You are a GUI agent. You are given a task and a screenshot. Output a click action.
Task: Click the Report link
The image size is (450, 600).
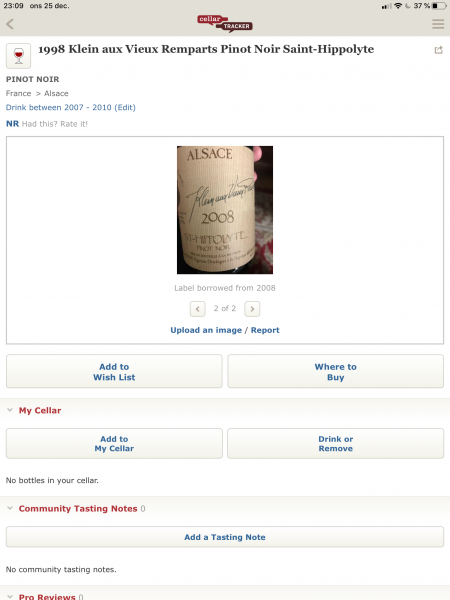(x=265, y=330)
